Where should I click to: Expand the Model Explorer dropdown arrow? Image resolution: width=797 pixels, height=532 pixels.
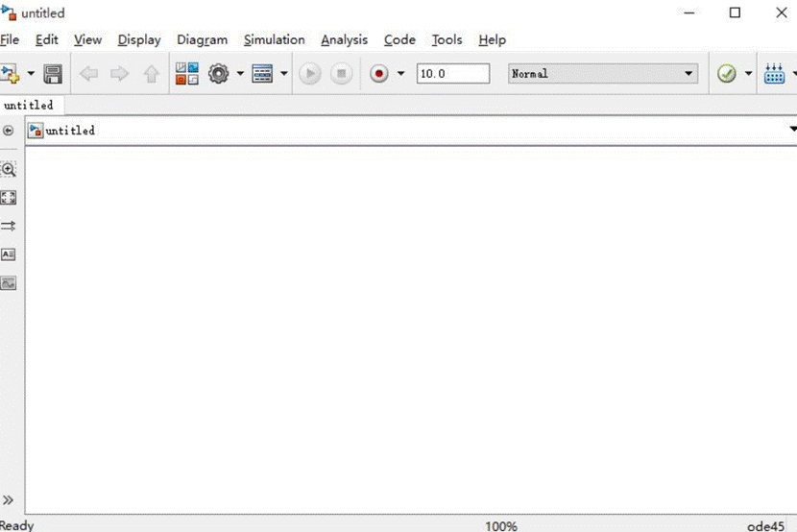(x=283, y=74)
